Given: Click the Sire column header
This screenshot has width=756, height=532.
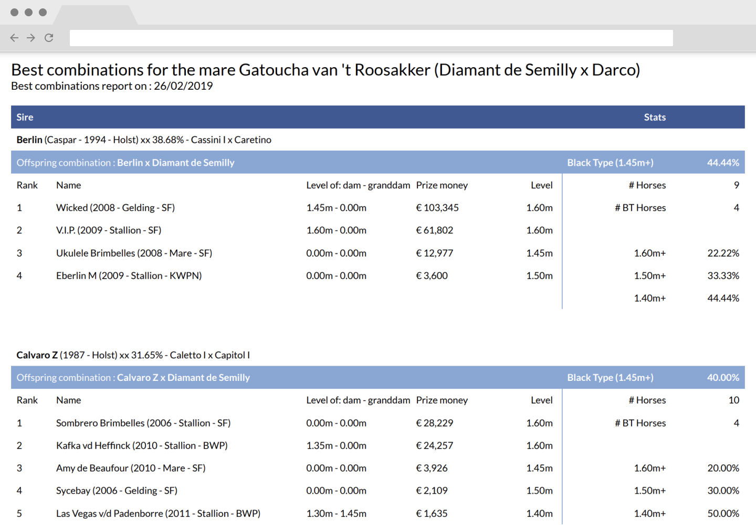Looking at the screenshot, I should point(25,117).
